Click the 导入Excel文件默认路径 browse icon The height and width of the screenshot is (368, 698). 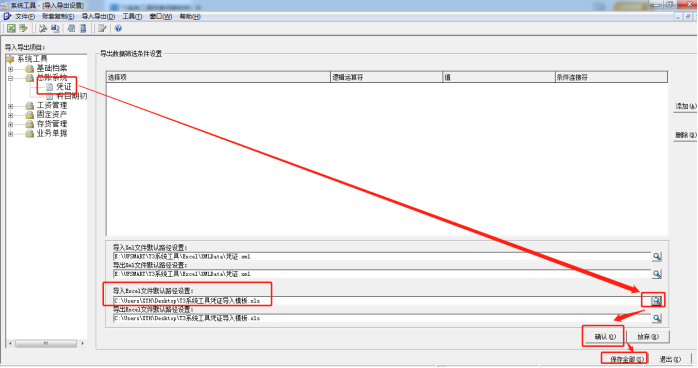click(657, 301)
